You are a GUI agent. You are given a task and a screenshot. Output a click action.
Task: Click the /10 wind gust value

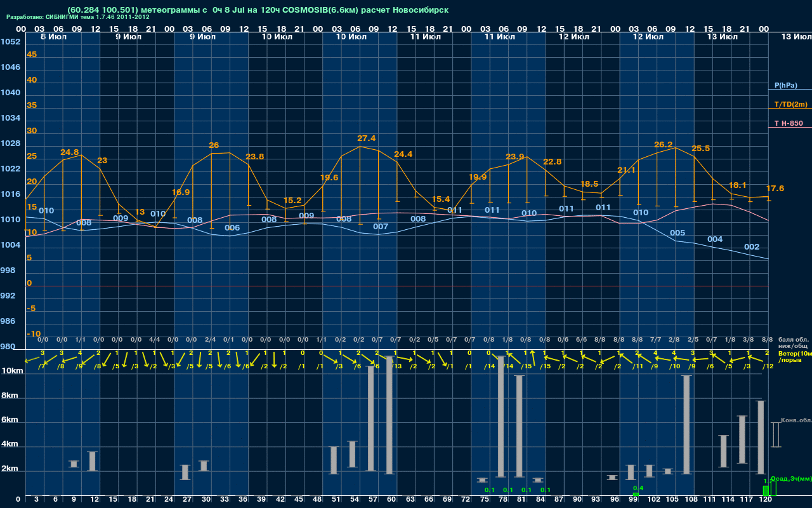(x=676, y=366)
